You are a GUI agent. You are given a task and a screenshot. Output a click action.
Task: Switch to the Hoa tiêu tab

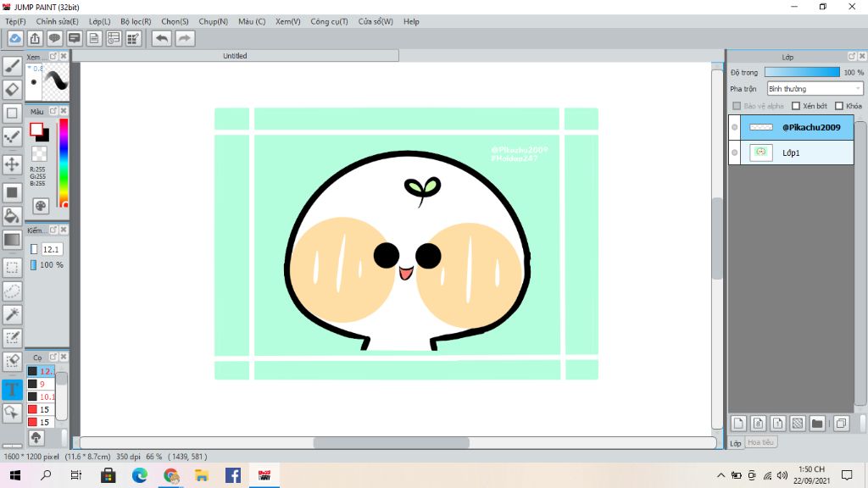pyautogui.click(x=760, y=442)
